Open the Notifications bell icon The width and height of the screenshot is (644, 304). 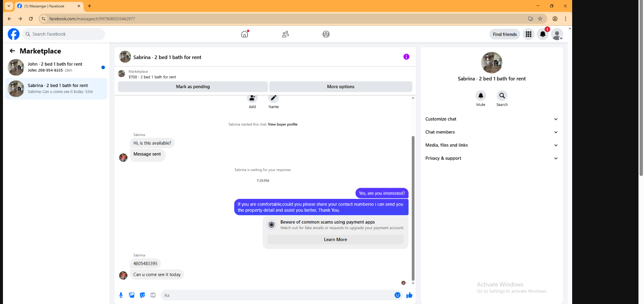tap(543, 34)
